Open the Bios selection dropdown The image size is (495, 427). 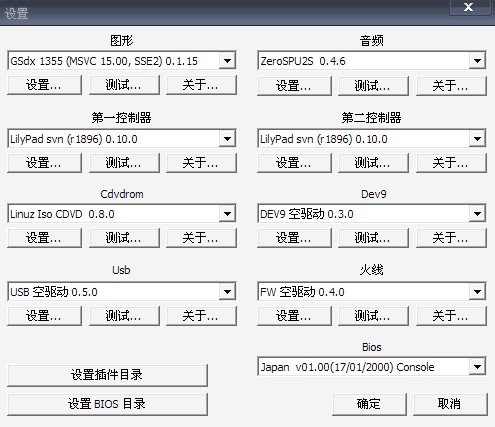pyautogui.click(x=477, y=367)
